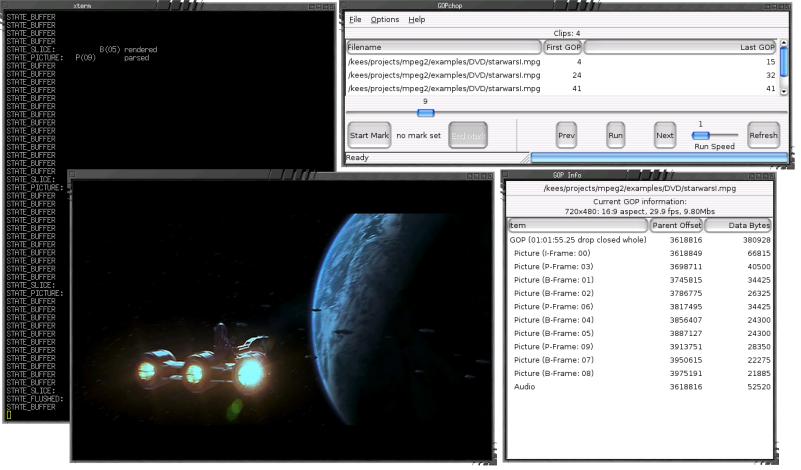Click the clip list scroll up arrow
The image size is (801, 470).
(x=784, y=43)
